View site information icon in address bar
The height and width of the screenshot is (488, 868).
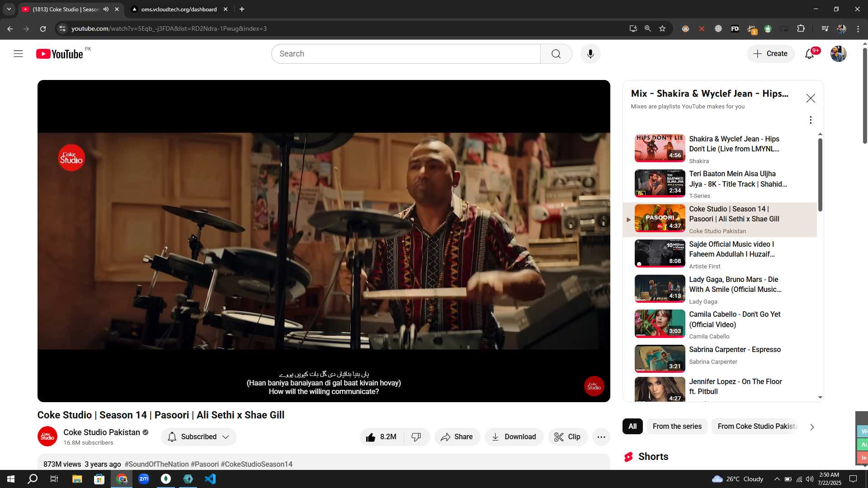[62, 28]
